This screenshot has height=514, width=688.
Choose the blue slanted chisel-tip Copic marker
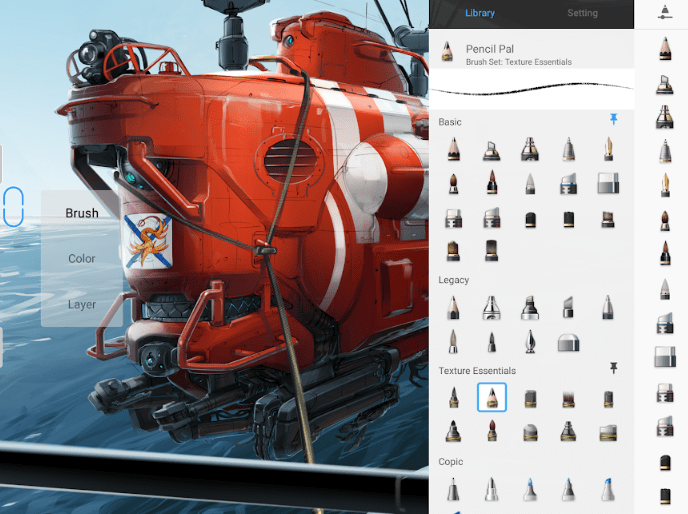click(608, 489)
